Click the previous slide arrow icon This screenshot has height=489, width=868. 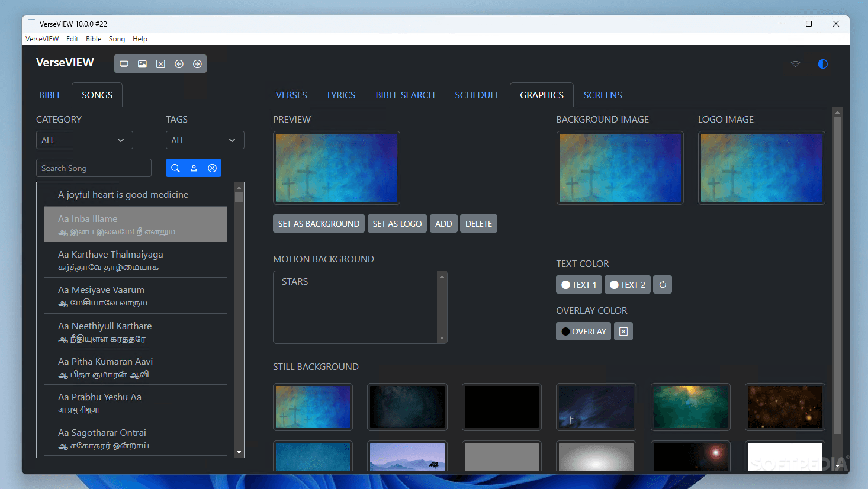(179, 64)
